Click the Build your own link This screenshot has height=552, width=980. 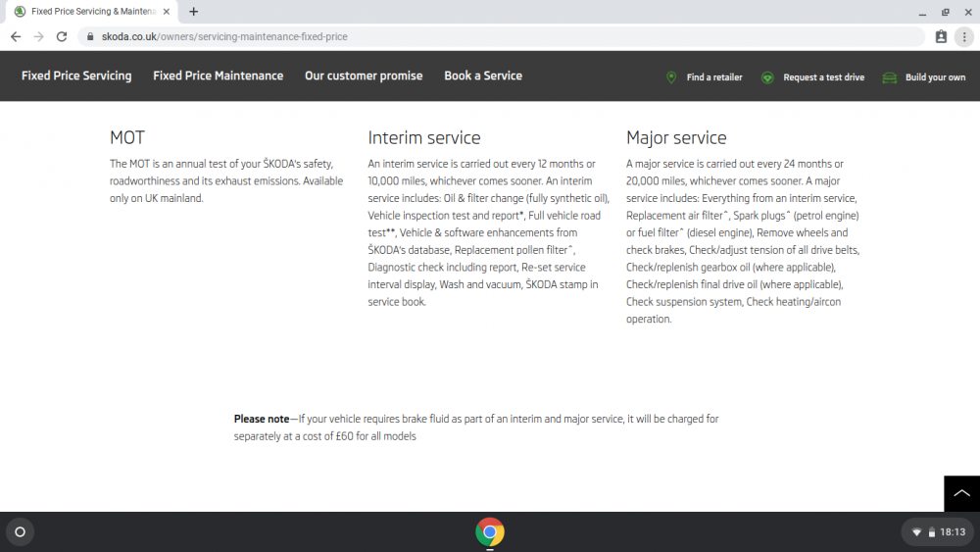pos(935,77)
